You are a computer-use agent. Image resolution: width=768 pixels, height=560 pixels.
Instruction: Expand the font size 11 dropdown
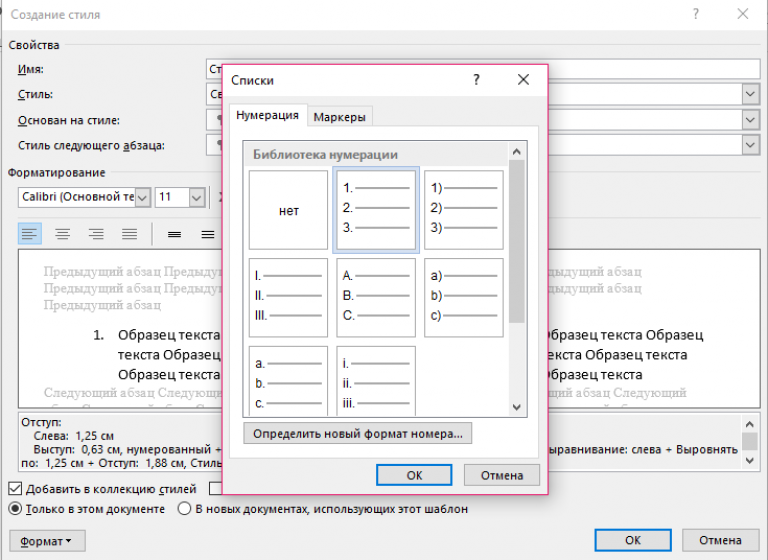[x=196, y=197]
